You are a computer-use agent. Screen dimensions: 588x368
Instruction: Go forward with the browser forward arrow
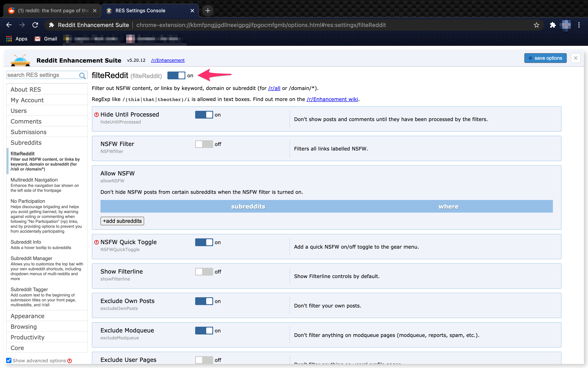pos(22,25)
